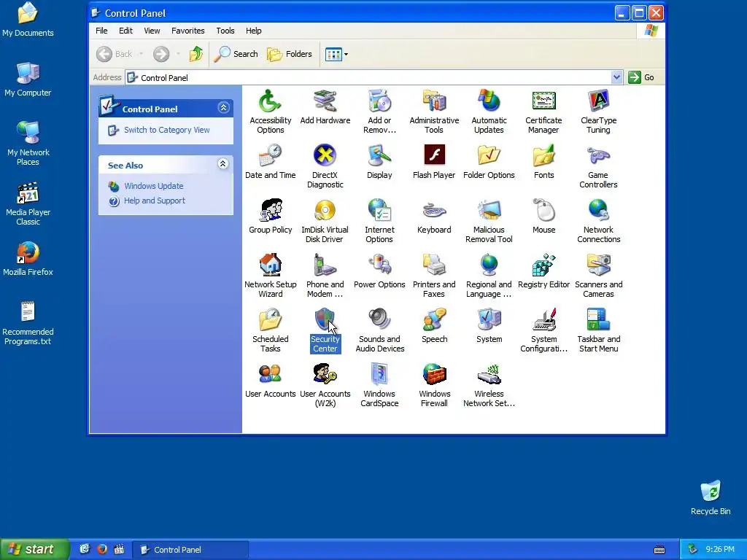
Task: Open Windows Update link
Action: click(x=153, y=186)
